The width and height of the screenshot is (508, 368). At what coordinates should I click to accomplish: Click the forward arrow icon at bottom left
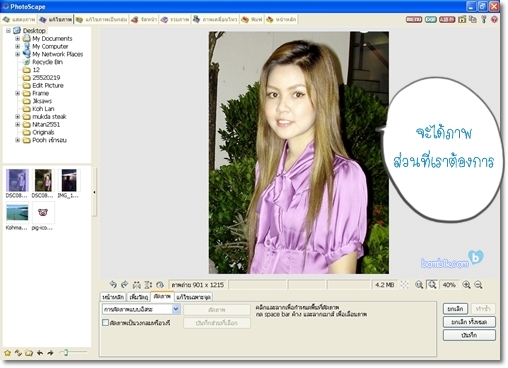click(50, 353)
